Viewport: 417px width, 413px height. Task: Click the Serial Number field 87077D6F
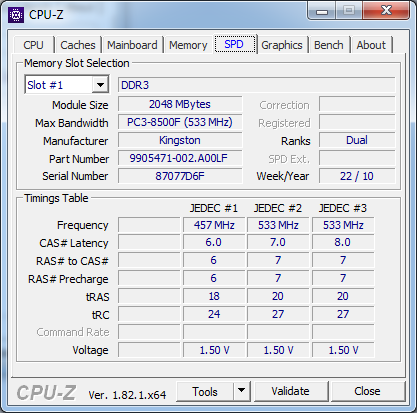[180, 176]
